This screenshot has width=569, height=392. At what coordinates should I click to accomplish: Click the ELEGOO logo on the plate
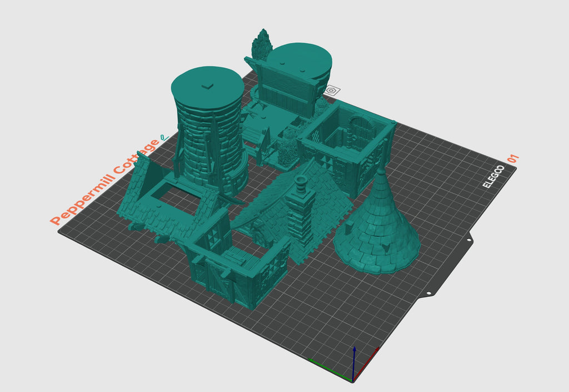coord(493,177)
